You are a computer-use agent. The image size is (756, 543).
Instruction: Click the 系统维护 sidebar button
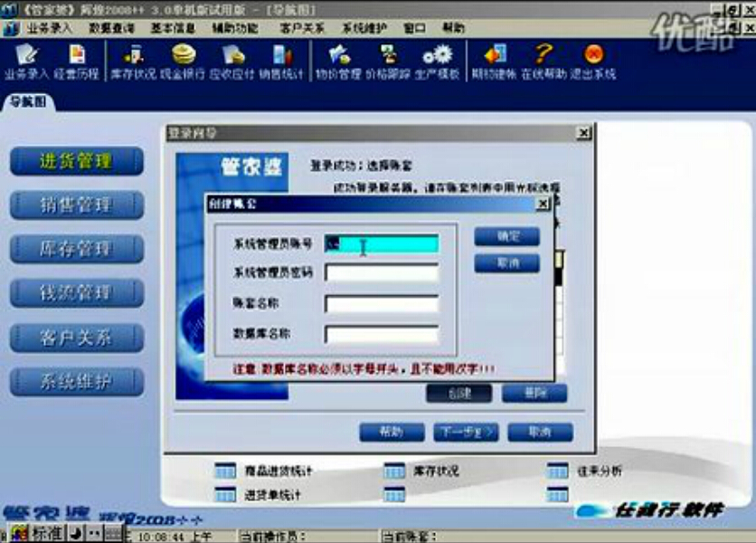[77, 382]
